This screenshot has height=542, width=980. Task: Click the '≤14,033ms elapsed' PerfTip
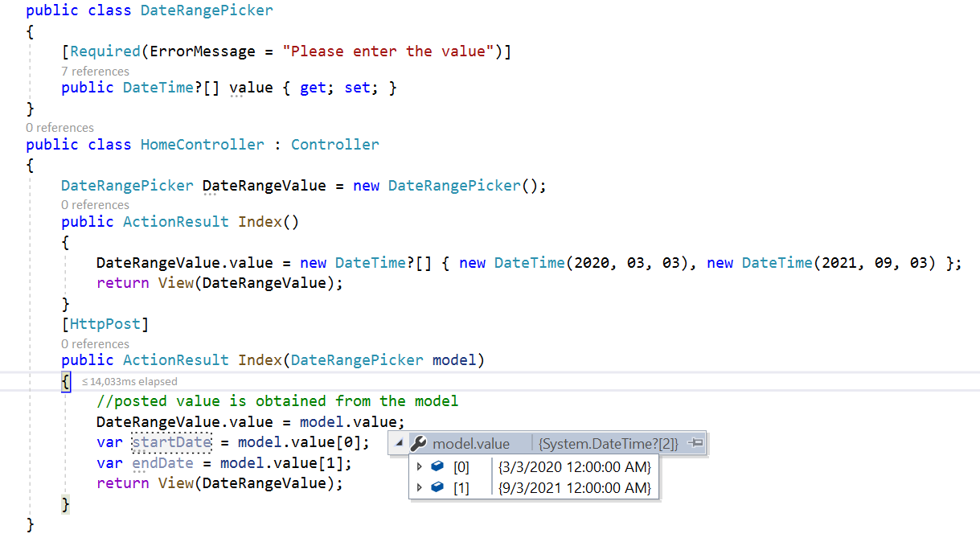coord(129,381)
